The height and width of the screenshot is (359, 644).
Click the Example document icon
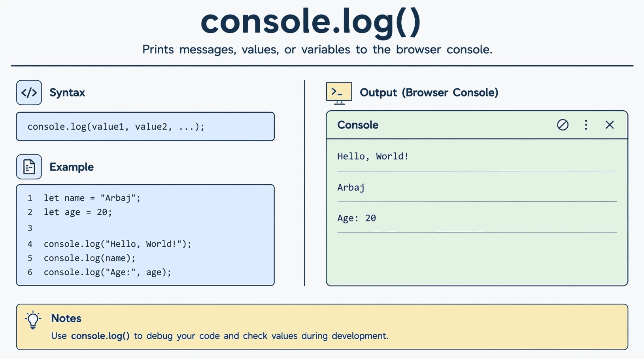point(29,167)
